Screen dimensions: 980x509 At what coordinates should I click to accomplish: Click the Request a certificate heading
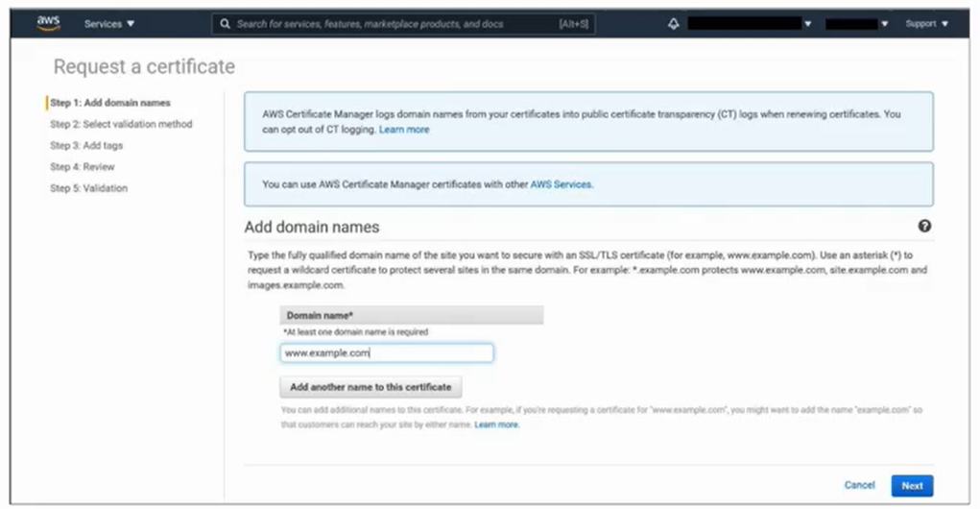[144, 66]
